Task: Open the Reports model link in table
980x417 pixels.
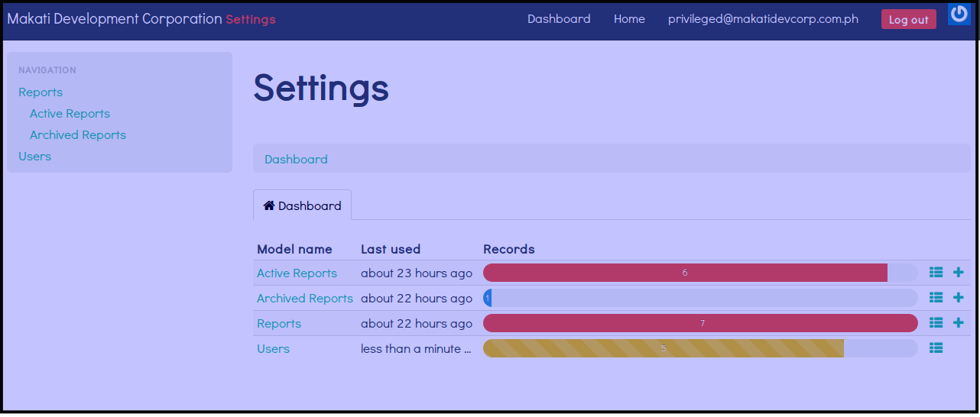Action: coord(279,324)
